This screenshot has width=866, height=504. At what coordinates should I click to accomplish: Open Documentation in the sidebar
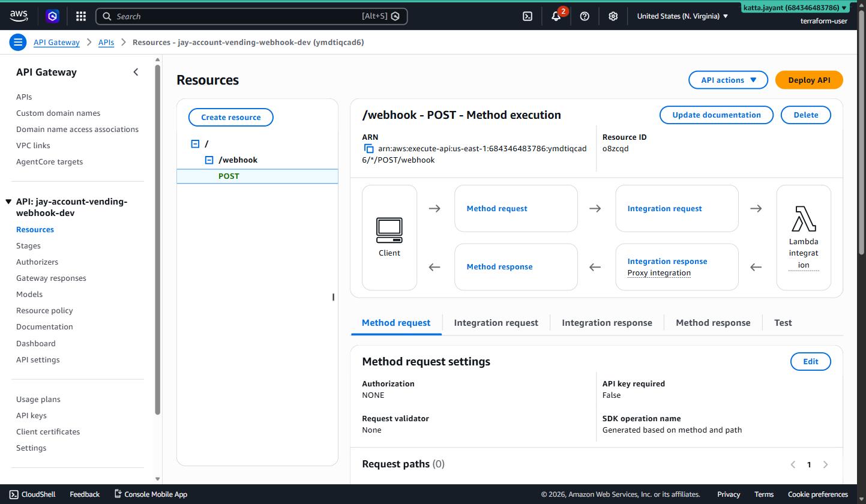click(44, 327)
